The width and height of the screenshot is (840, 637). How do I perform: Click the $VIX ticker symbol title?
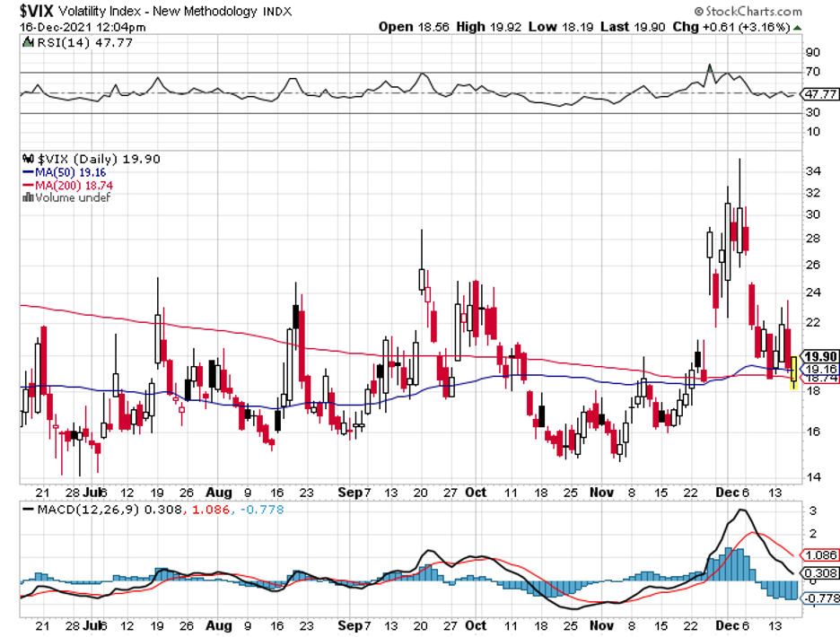(37, 11)
